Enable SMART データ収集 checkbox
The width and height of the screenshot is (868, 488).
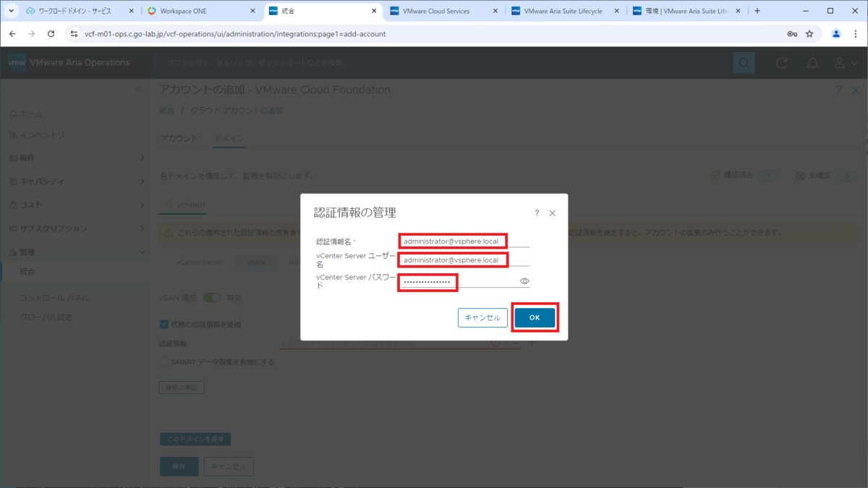point(163,361)
